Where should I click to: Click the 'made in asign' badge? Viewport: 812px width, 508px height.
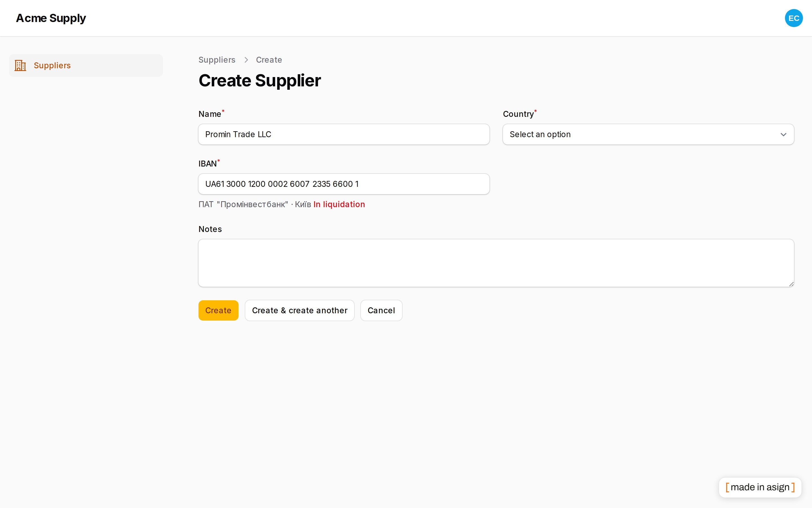760,487
